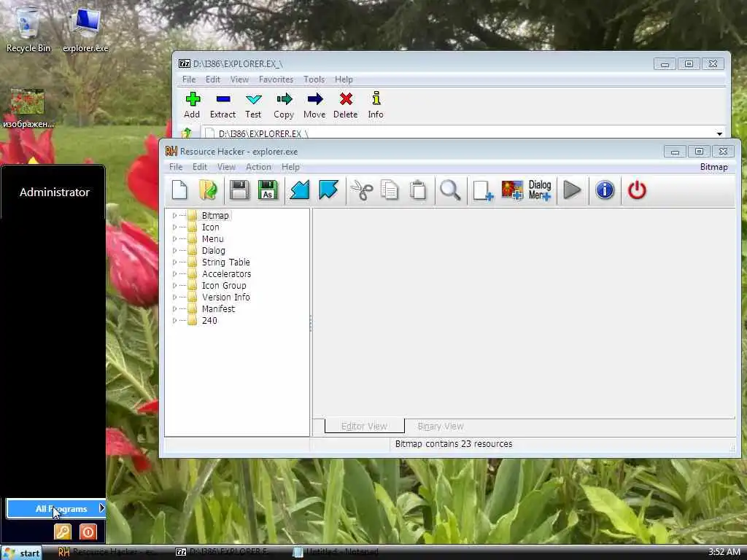747x560 pixels.
Task: Expand the String Table tree node
Action: pyautogui.click(x=174, y=262)
